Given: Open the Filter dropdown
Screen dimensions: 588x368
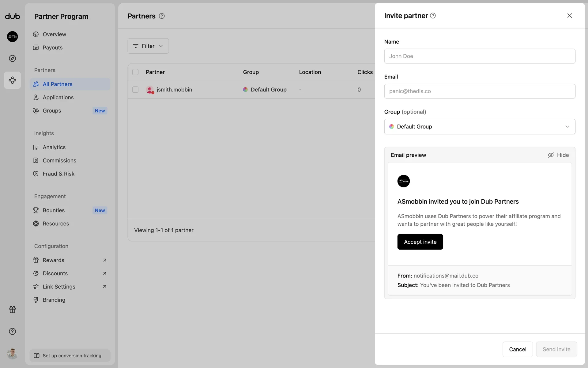Looking at the screenshot, I should (148, 46).
